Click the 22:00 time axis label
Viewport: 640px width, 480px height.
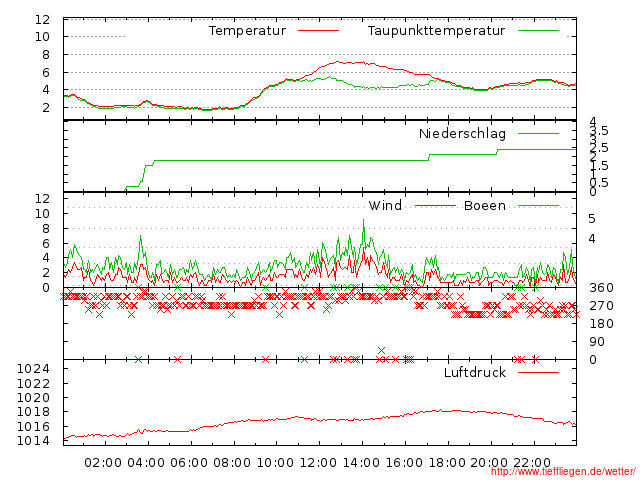tap(532, 463)
